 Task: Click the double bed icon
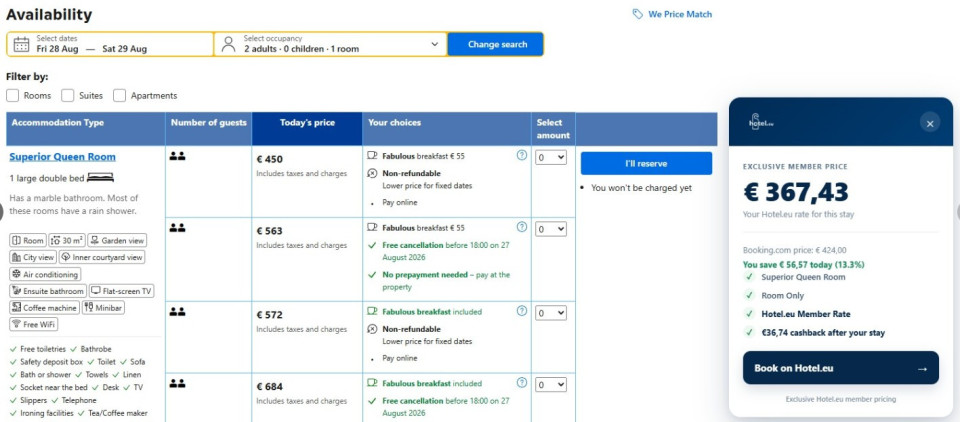point(100,178)
